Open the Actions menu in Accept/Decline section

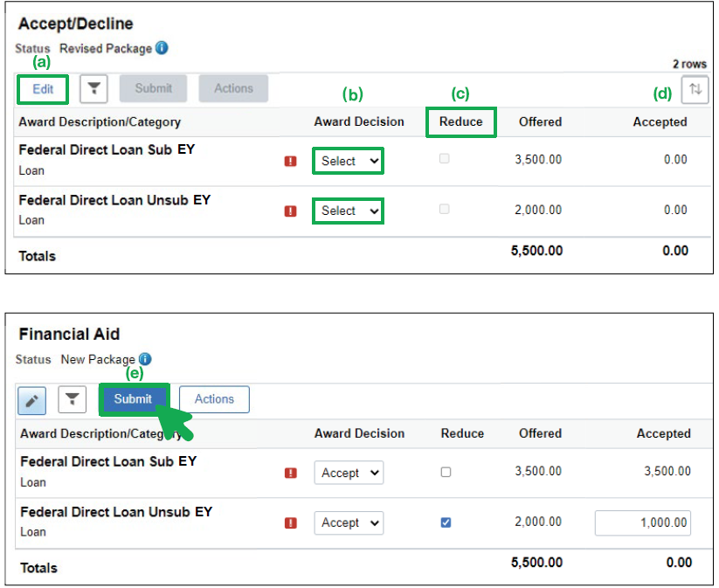click(x=232, y=88)
